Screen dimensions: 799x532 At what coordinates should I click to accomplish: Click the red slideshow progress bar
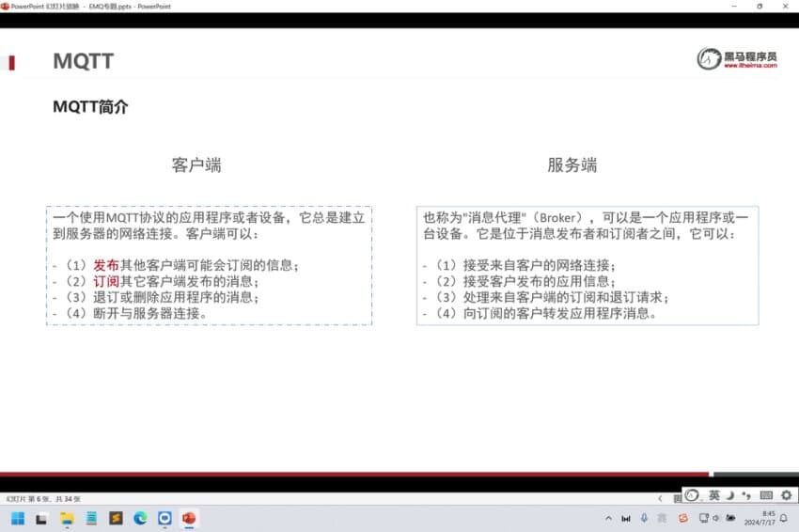coord(354,474)
